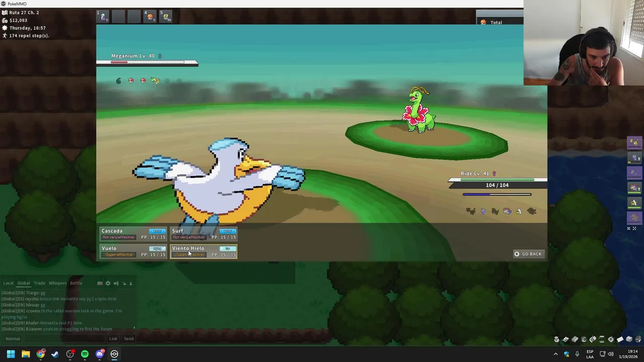This screenshot has width=644, height=362.
Task: Open File Explorer from taskbar
Action: pyautogui.click(x=26, y=354)
